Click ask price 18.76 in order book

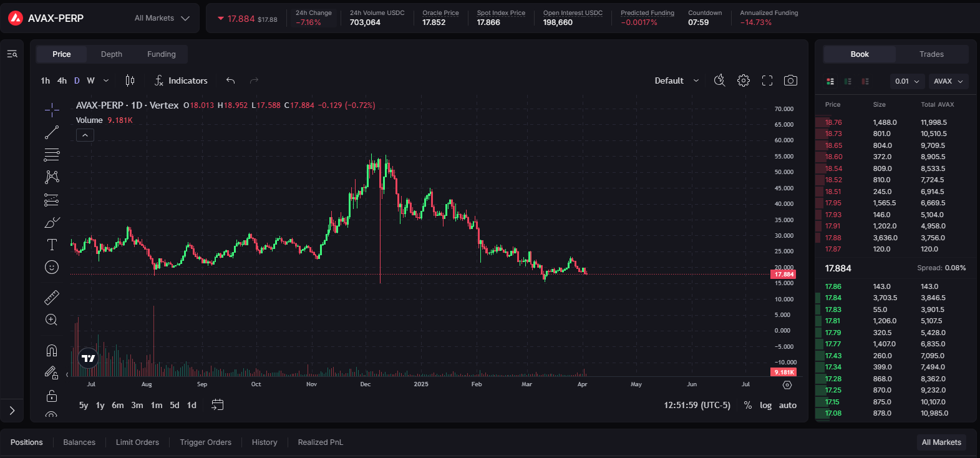[833, 122]
